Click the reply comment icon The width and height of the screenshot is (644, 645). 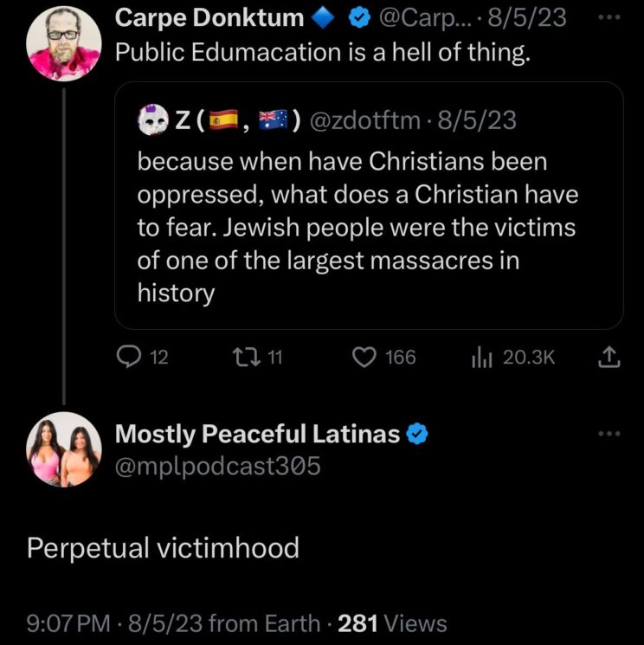coord(127,357)
